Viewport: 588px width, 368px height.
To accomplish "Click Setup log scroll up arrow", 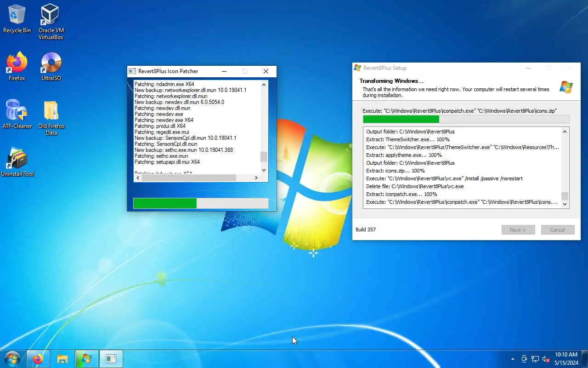I will (565, 132).
